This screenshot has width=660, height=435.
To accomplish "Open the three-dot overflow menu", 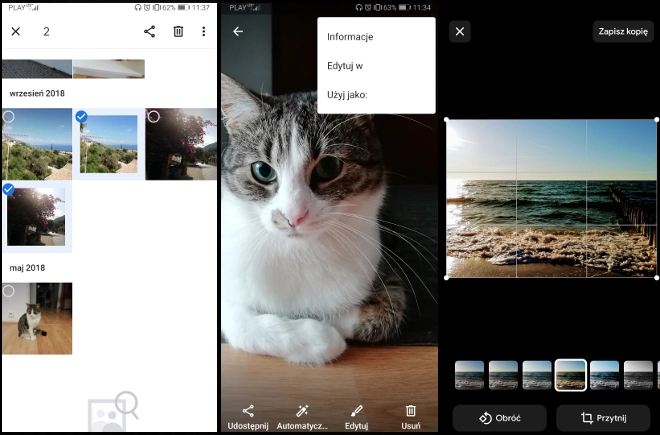I will (204, 32).
